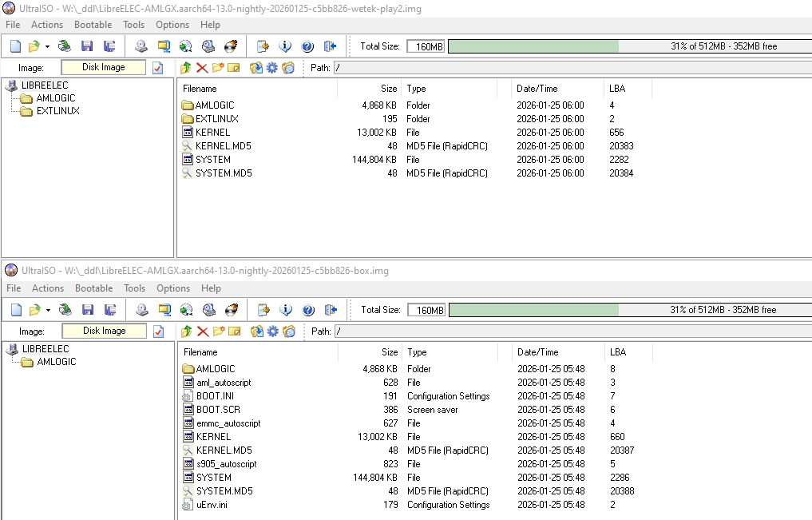The height and width of the screenshot is (520, 812).
Task: Click the gear settings icon in top window
Action: (271, 68)
